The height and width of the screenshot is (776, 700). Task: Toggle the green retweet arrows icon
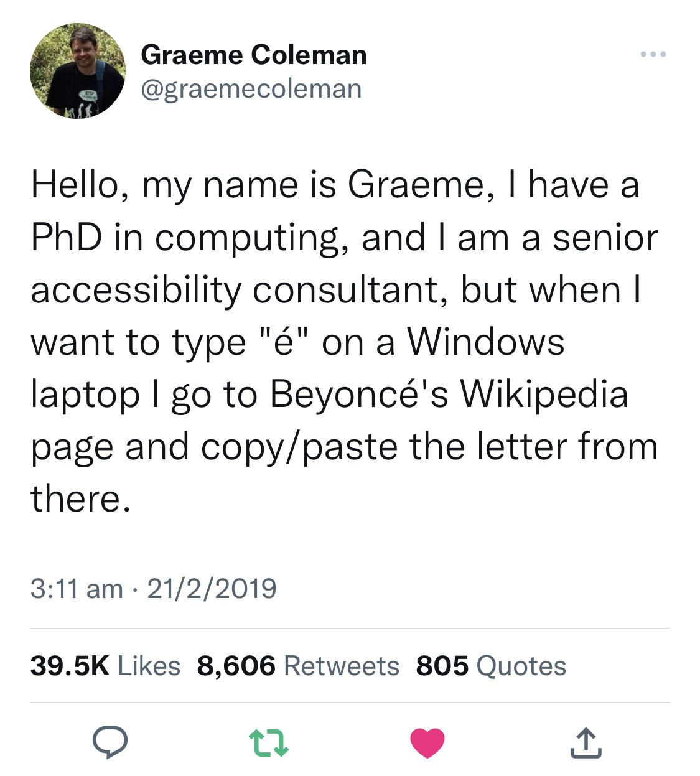[268, 743]
